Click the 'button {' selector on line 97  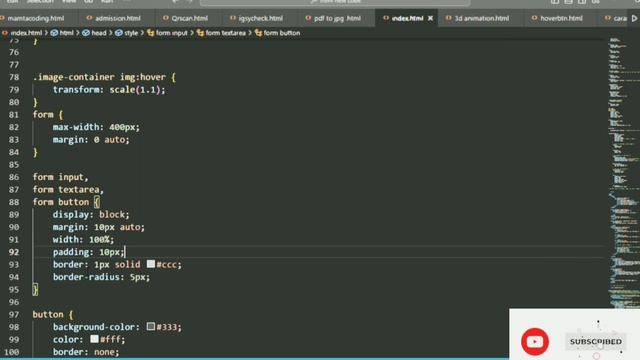[53, 315]
